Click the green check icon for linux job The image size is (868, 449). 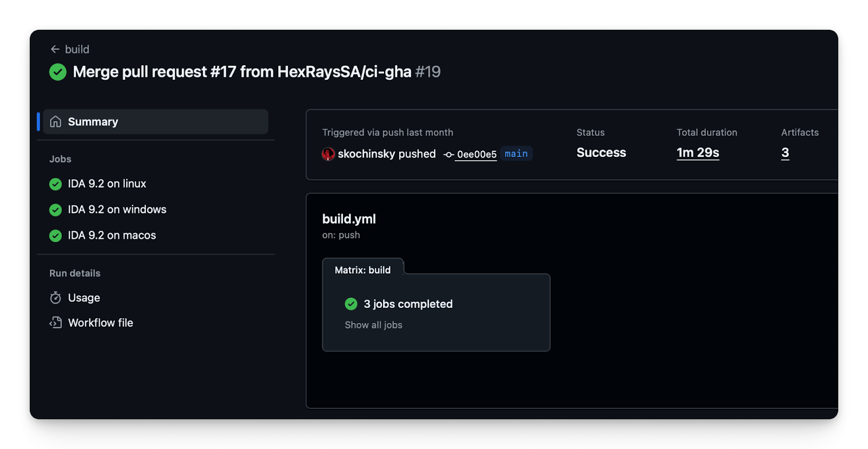pyautogui.click(x=55, y=184)
